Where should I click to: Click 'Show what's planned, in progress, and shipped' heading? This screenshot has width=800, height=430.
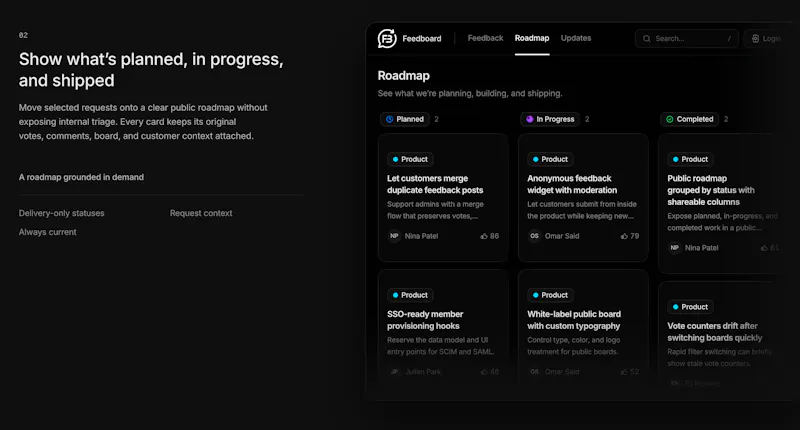point(151,70)
